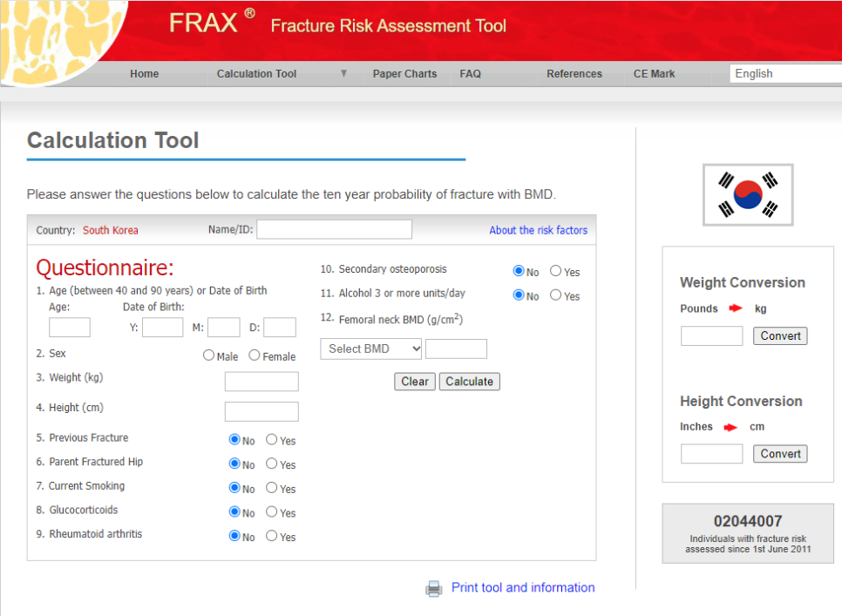
Task: Select No for Current Smoking
Action: click(x=234, y=487)
